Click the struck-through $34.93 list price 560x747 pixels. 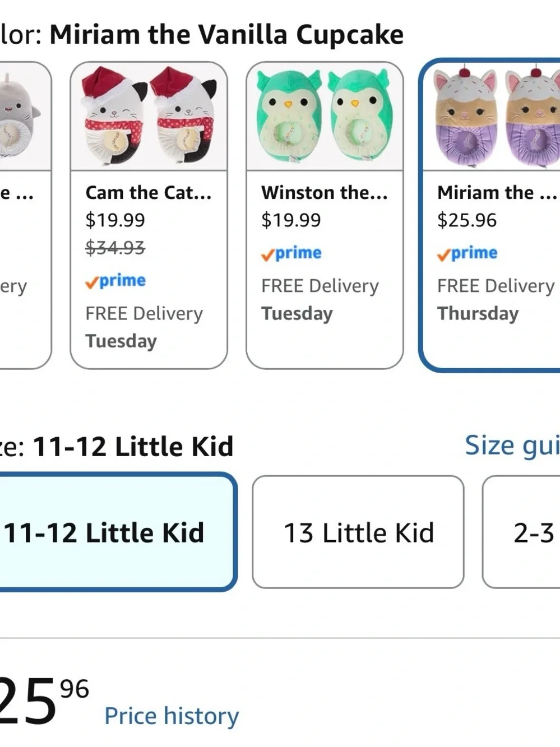pyautogui.click(x=115, y=247)
